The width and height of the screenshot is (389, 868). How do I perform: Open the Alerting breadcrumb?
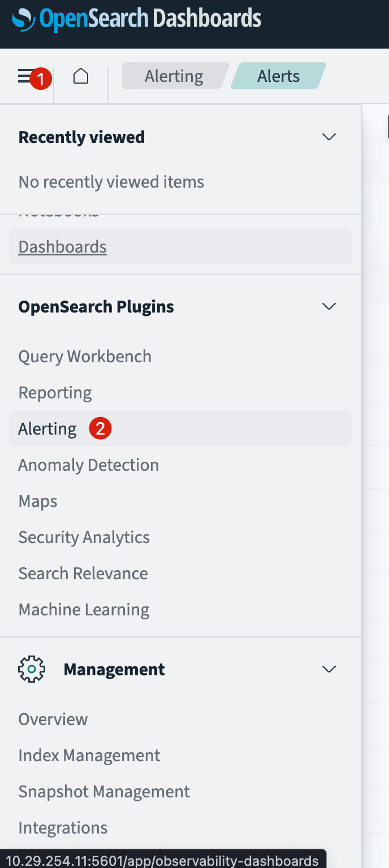tap(174, 76)
